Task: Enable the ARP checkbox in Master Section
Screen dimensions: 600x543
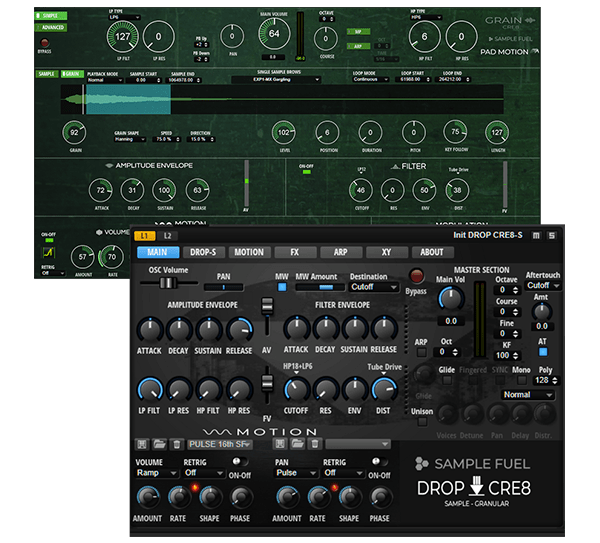Action: (x=421, y=352)
